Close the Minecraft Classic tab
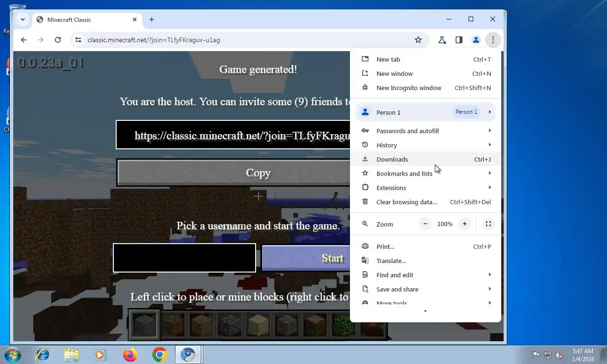Screen dimensions: 607x364 (134, 19)
